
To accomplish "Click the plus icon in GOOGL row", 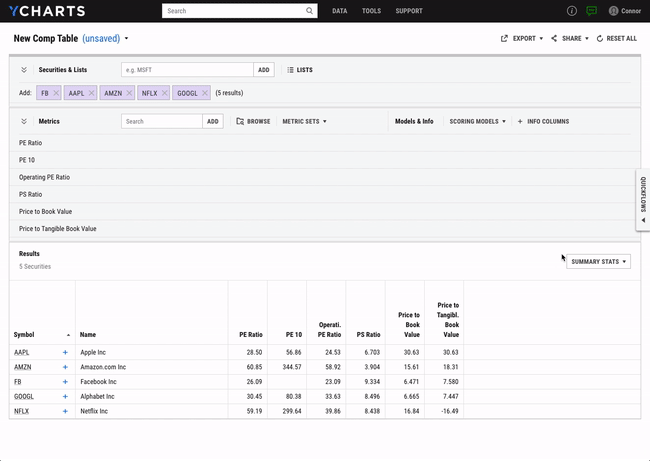I will 65,397.
